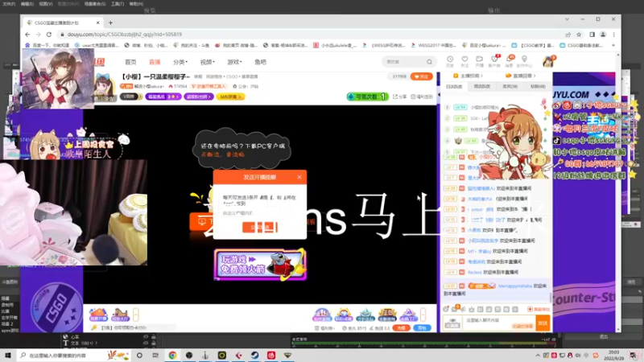Viewport: 644px width, 362px height.
Task: Expand the 视频 dropdown menu
Action: [208, 62]
